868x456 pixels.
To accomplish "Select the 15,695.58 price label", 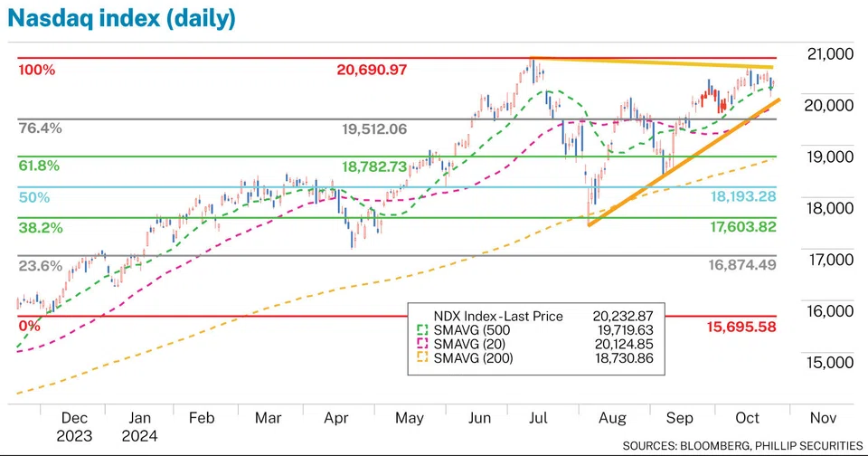I will click(739, 327).
